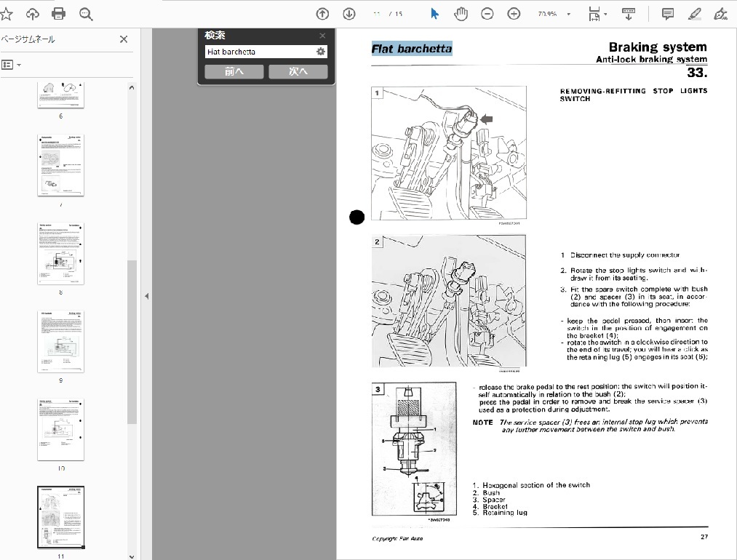Viewport: 737px width, 560px height.
Task: Add a star bookmark to this file
Action: pyautogui.click(x=6, y=14)
